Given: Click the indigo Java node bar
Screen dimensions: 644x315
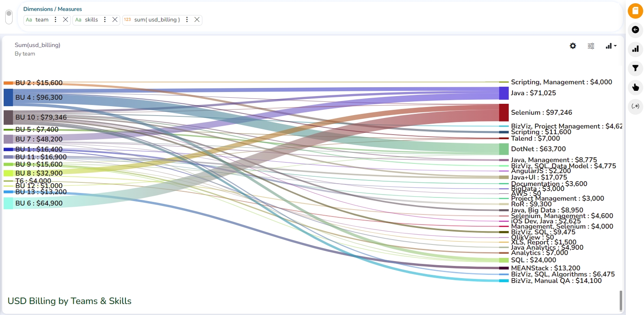Looking at the screenshot, I should 504,93.
